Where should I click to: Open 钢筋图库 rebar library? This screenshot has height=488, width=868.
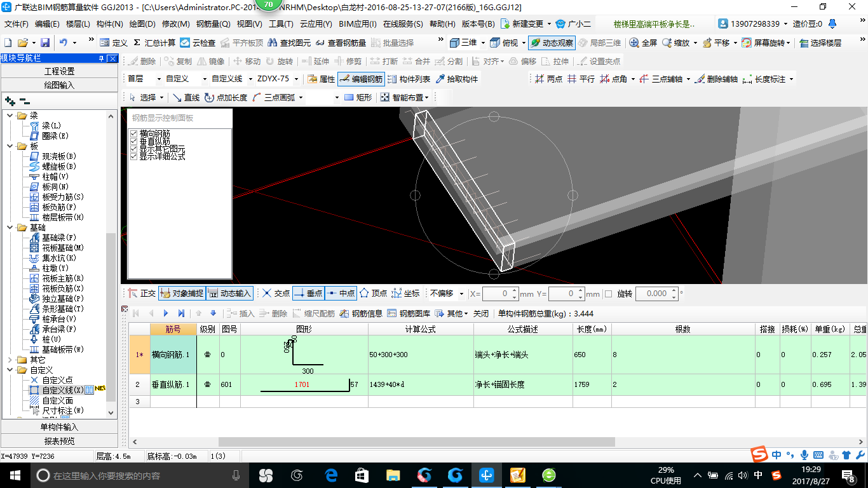(409, 313)
